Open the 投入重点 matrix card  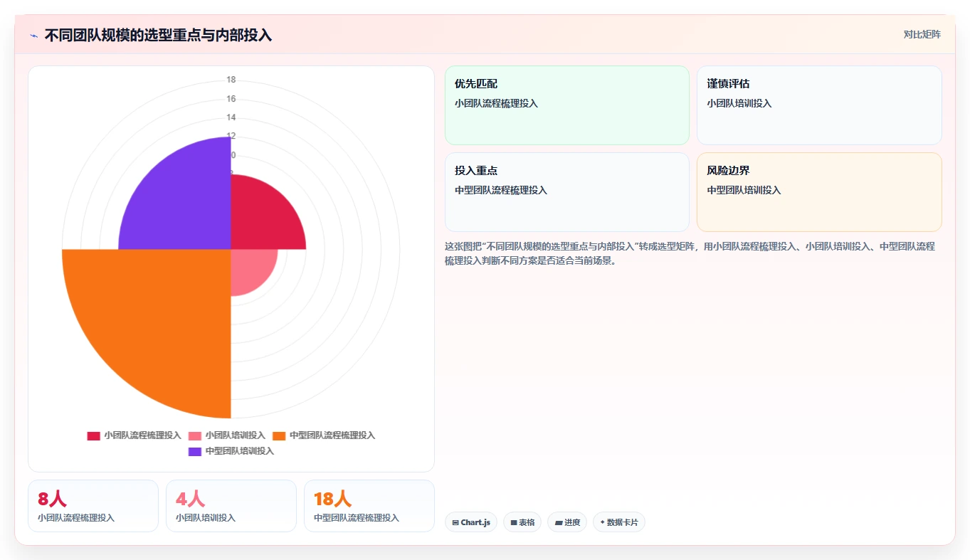(x=567, y=192)
